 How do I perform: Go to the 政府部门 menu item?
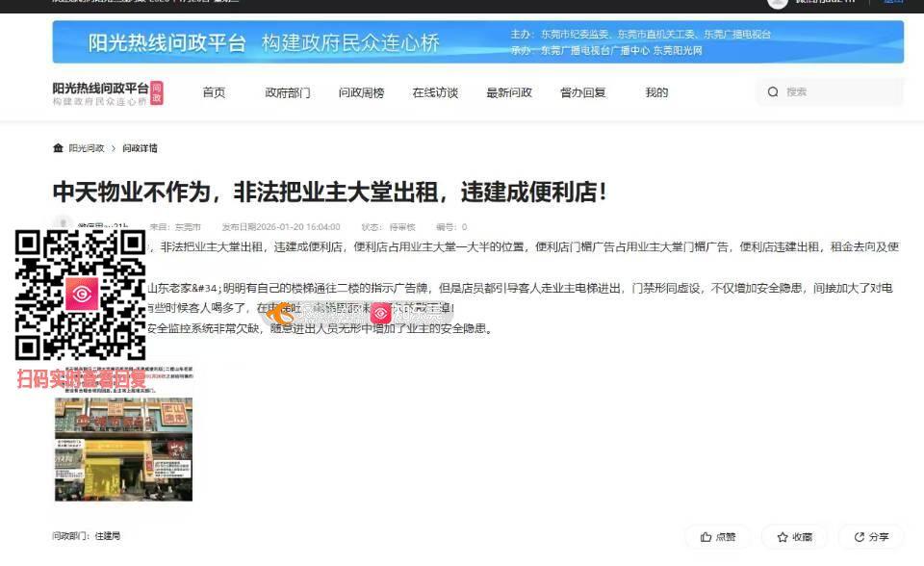click(x=287, y=92)
